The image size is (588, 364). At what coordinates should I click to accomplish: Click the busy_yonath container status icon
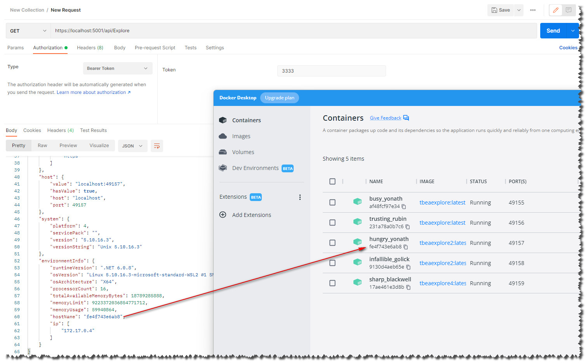(x=357, y=201)
